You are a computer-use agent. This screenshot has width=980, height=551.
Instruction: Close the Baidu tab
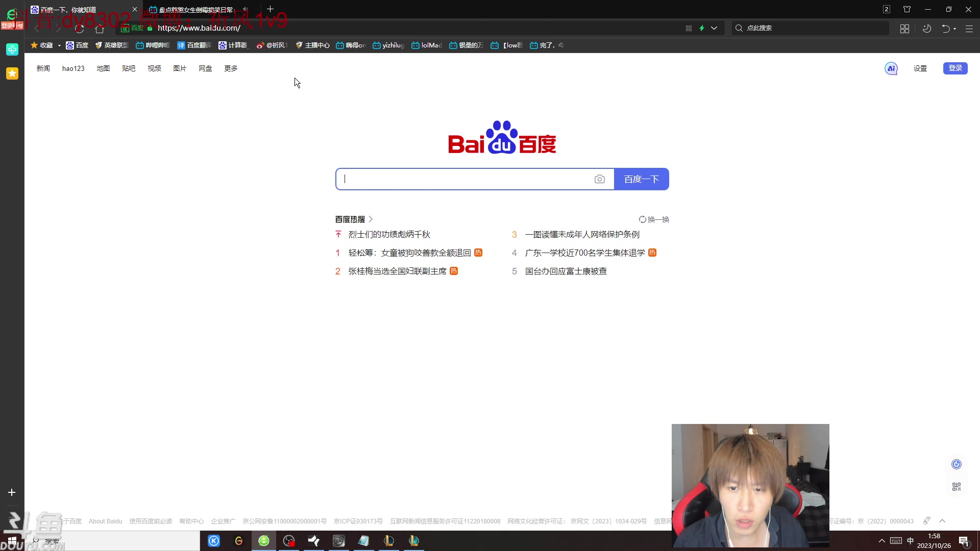pos(135,9)
